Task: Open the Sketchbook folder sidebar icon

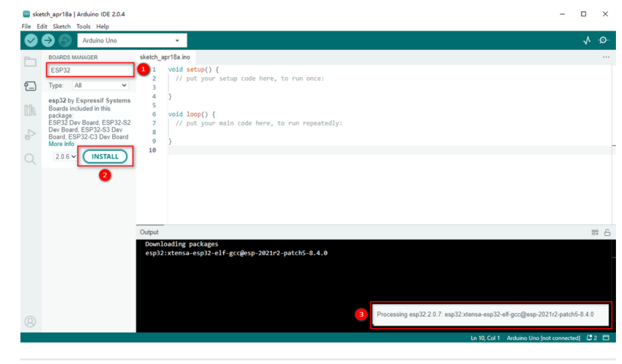Action: [x=30, y=62]
